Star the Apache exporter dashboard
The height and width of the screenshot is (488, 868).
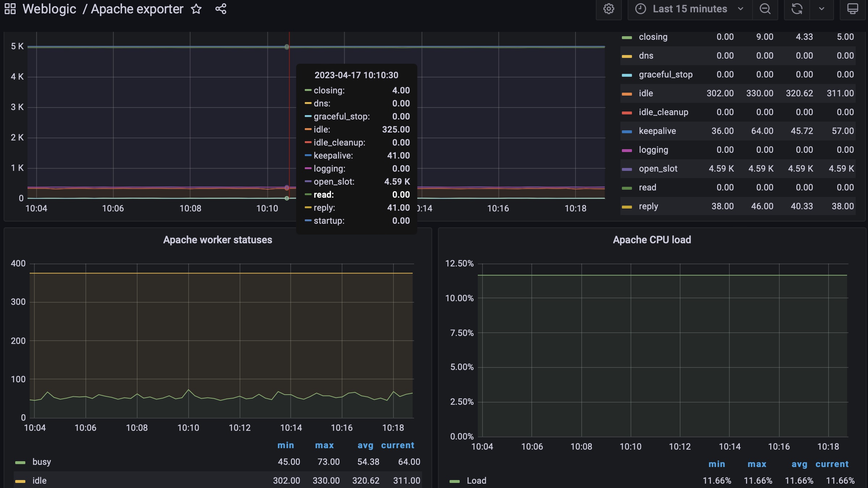[x=196, y=9]
